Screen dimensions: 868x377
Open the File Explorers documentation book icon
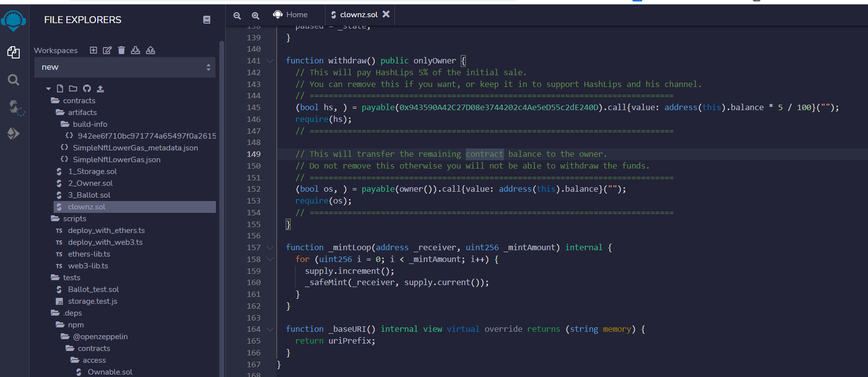[207, 20]
